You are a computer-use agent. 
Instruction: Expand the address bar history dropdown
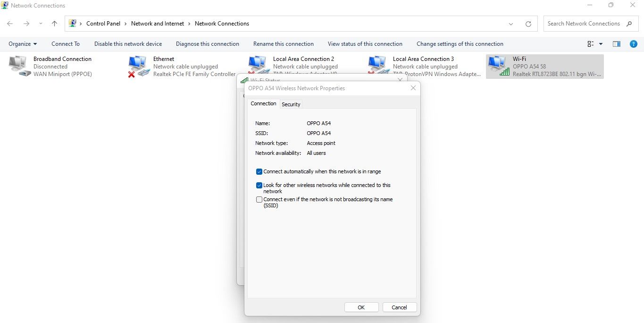click(511, 23)
